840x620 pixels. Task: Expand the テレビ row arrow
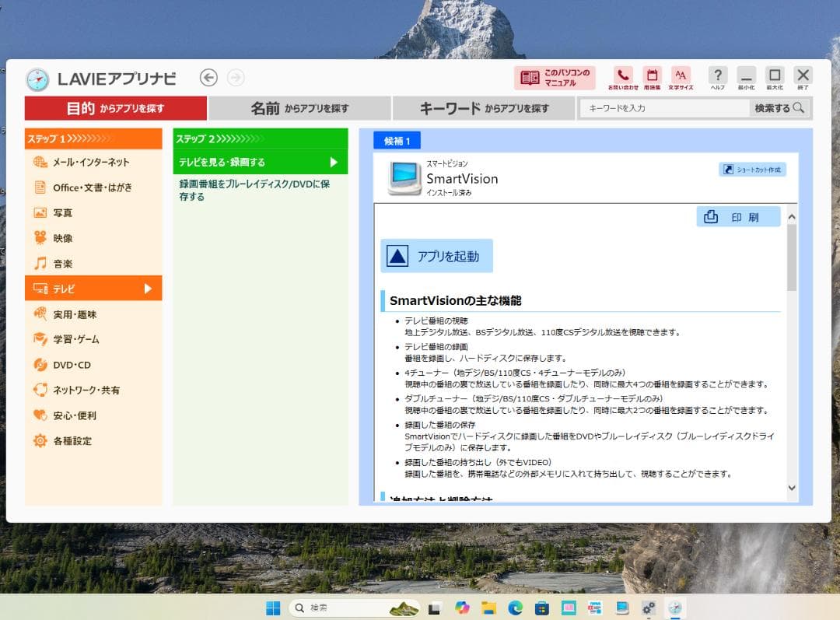(149, 289)
